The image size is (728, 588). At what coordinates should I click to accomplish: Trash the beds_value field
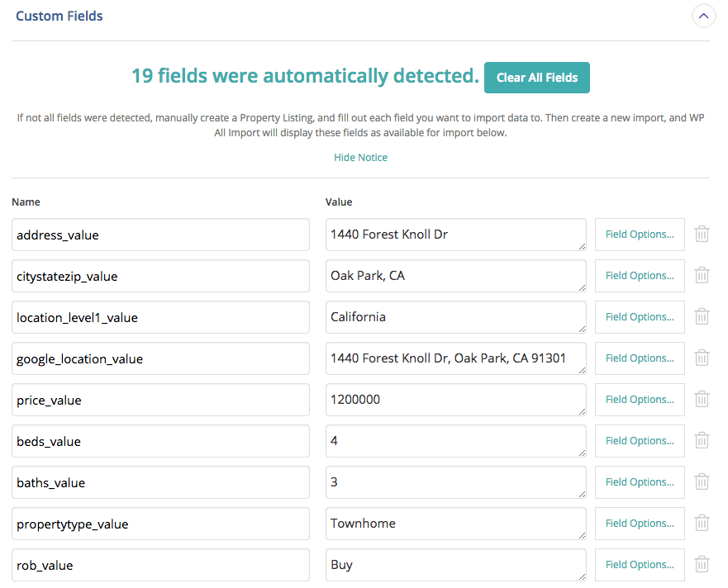pos(702,440)
